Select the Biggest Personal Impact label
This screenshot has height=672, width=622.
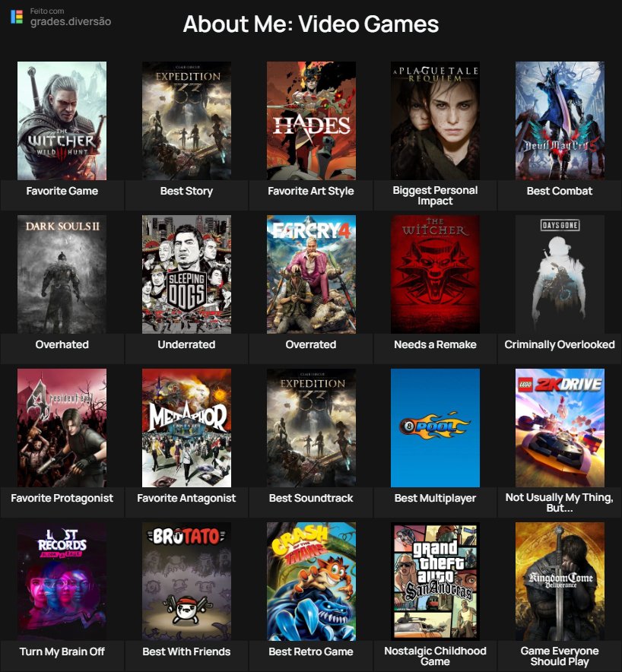tap(435, 195)
